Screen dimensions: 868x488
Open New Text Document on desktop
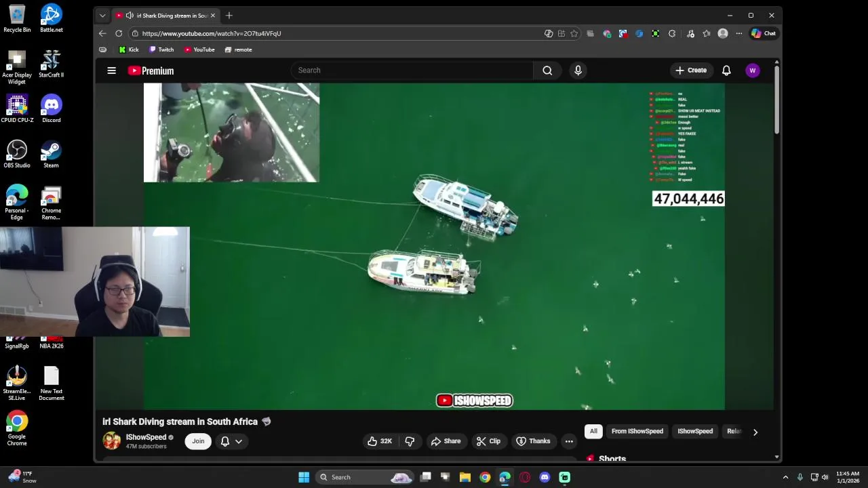click(x=51, y=384)
